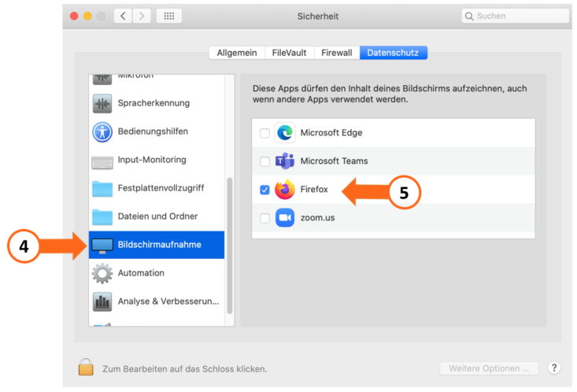Click inside the Suchen search field
The width and height of the screenshot is (577, 392).
point(515,17)
